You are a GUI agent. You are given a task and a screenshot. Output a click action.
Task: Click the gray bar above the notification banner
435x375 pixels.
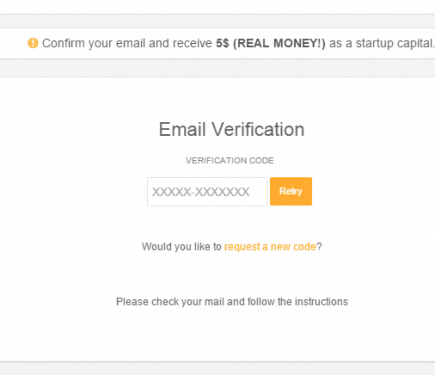217,21
